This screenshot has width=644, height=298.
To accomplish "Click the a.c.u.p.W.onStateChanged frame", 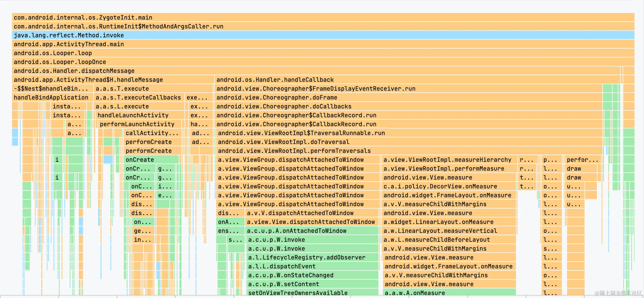I will coord(313,275).
